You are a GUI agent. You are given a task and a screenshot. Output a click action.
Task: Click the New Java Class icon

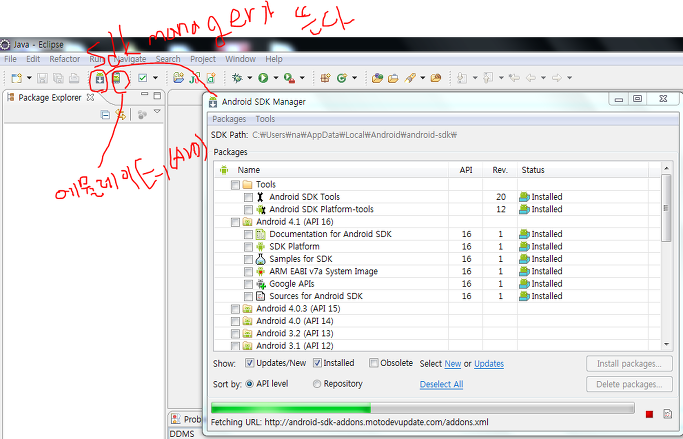tap(342, 78)
